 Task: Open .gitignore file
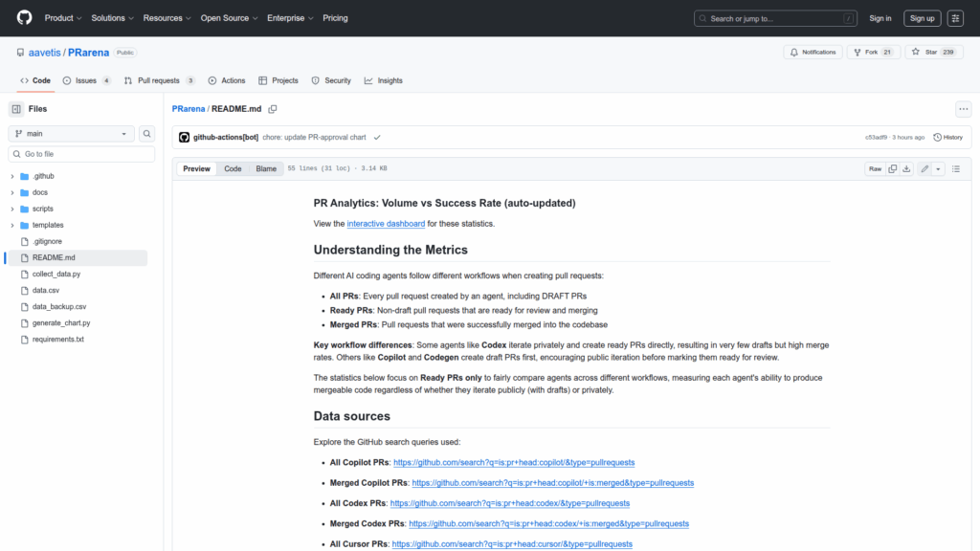(x=47, y=241)
